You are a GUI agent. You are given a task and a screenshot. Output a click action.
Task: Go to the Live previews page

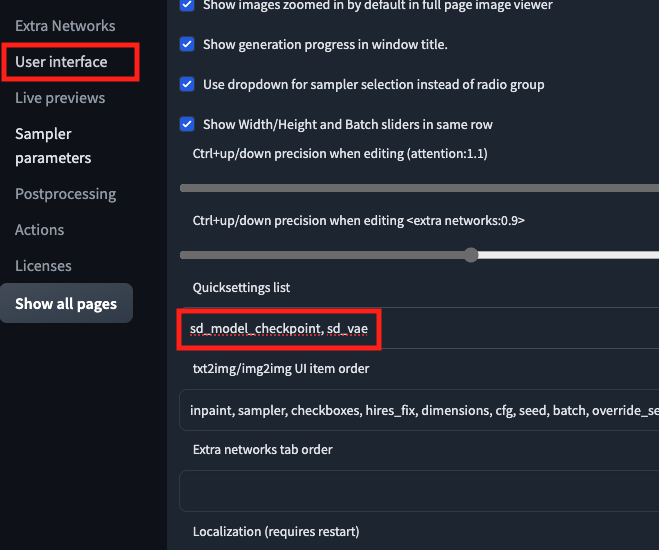tap(60, 98)
